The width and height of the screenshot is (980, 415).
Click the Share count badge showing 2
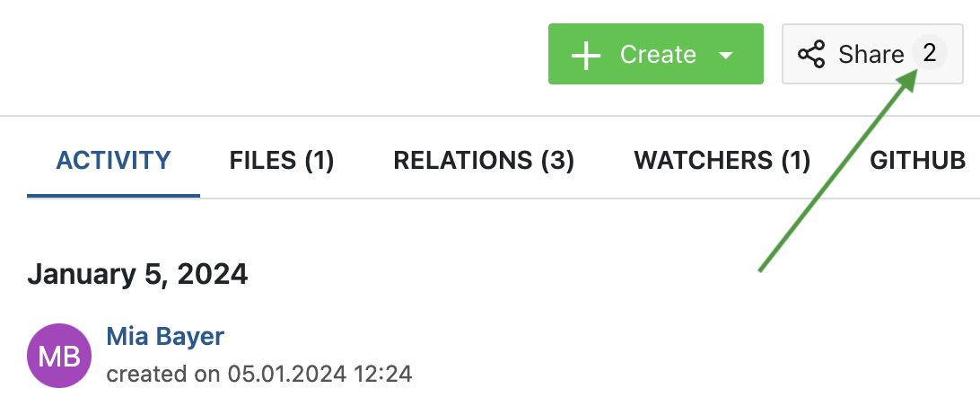pyautogui.click(x=930, y=54)
